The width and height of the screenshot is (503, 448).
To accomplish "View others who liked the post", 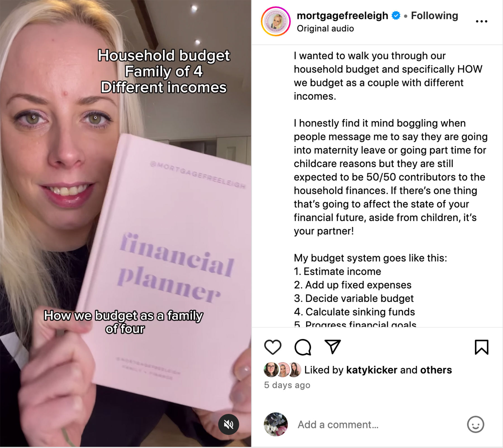I will (x=436, y=370).
